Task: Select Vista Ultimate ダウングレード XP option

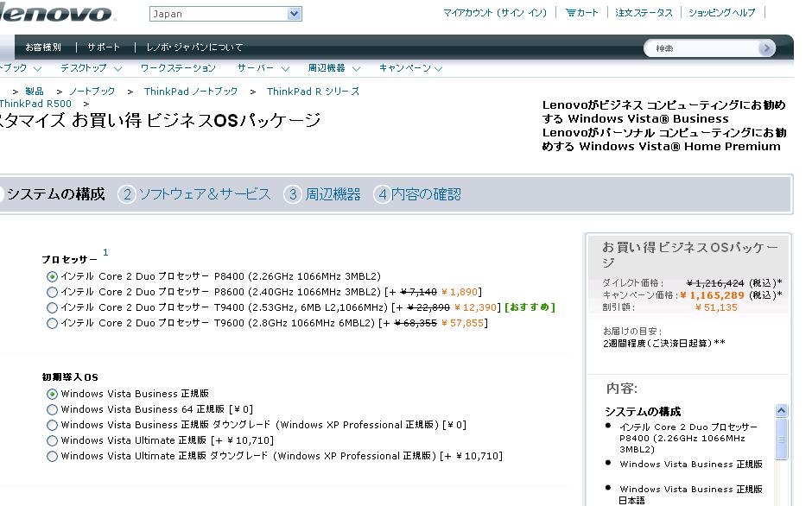Action: point(52,456)
